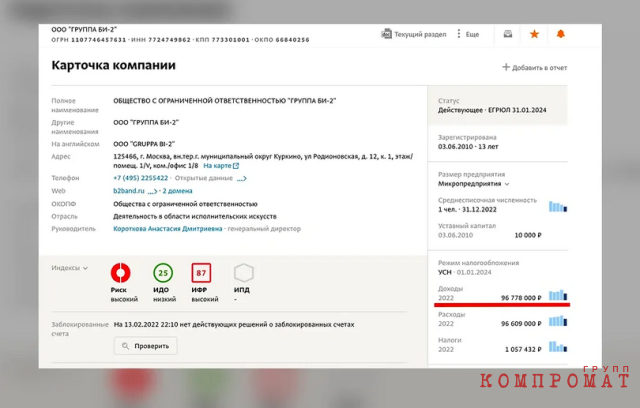This screenshot has height=408, width=640.
Task: Click the ИНН number 7724749862
Action: [x=169, y=40]
